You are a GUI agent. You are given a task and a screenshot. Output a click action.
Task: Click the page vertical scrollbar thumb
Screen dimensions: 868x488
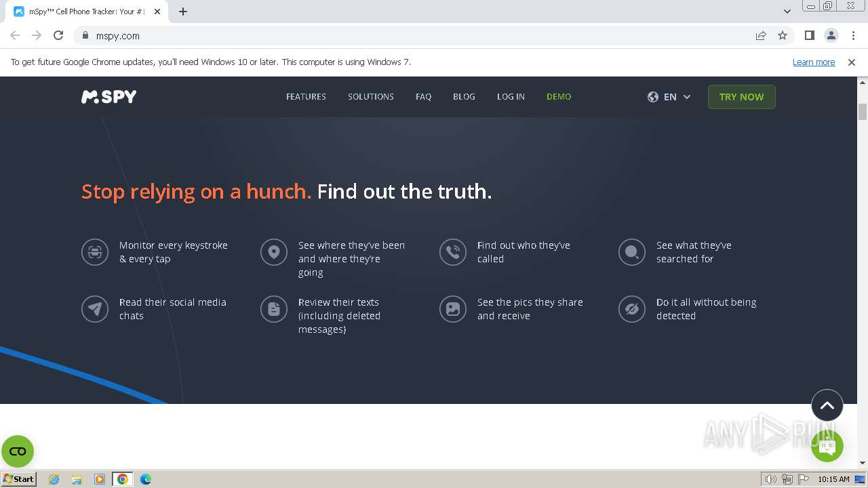(863, 112)
